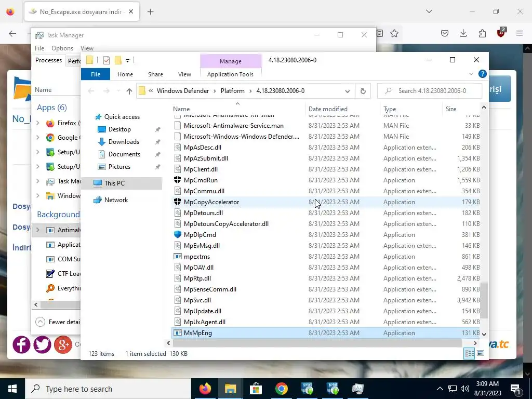Open Explorer help question mark icon
The image size is (532, 399).
click(482, 74)
